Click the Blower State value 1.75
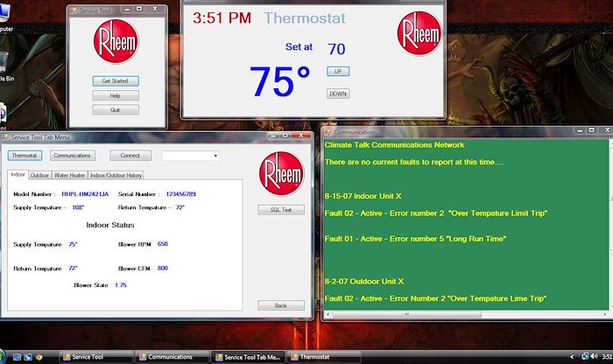The height and width of the screenshot is (364, 613). pyautogui.click(x=121, y=285)
